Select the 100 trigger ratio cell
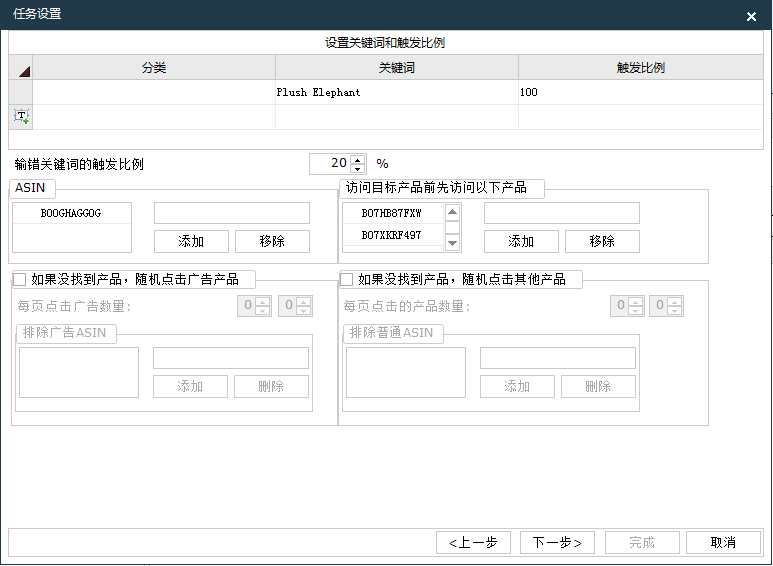 pos(641,92)
